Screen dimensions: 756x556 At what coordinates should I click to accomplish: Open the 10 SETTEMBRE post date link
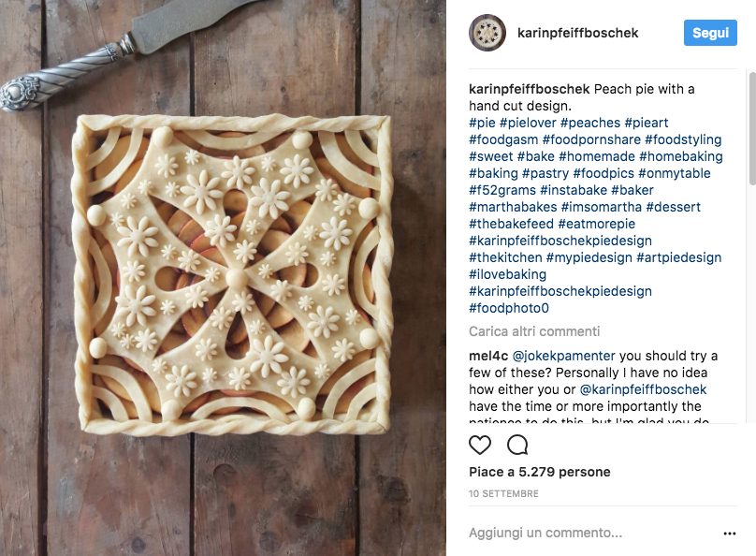[x=503, y=493]
